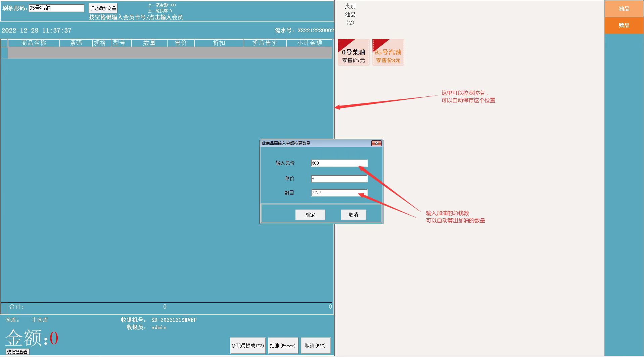
Task: Click the 手动添加商品 button
Action: click(103, 8)
